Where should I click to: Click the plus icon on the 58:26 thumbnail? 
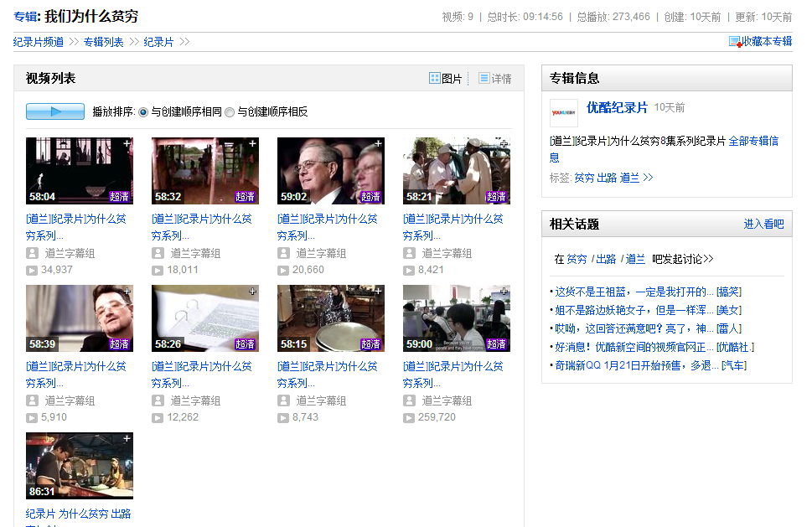tap(253, 292)
